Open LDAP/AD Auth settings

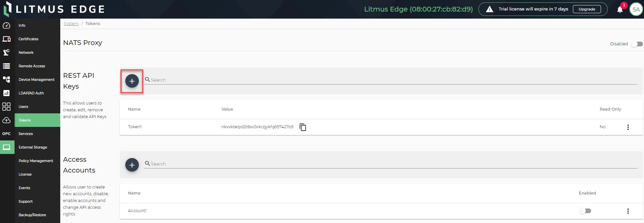pos(37,93)
